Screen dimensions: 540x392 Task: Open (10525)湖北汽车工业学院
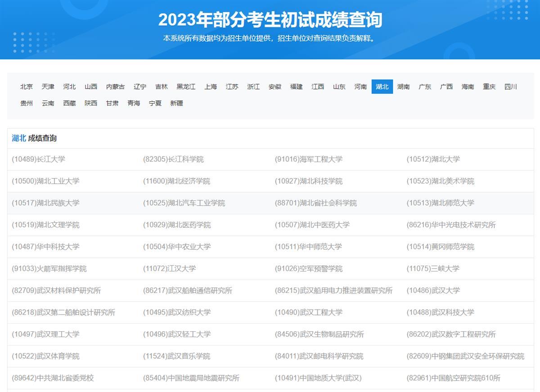[184, 203]
